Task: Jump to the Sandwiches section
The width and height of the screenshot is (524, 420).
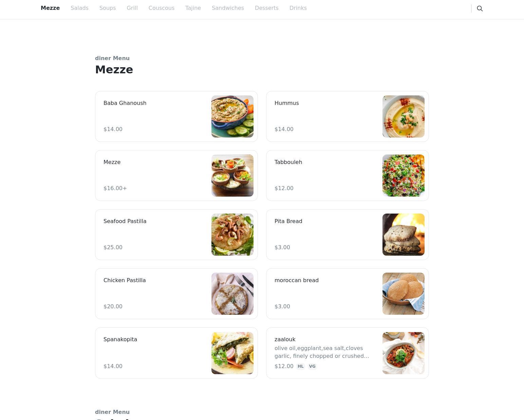Action: [x=228, y=8]
